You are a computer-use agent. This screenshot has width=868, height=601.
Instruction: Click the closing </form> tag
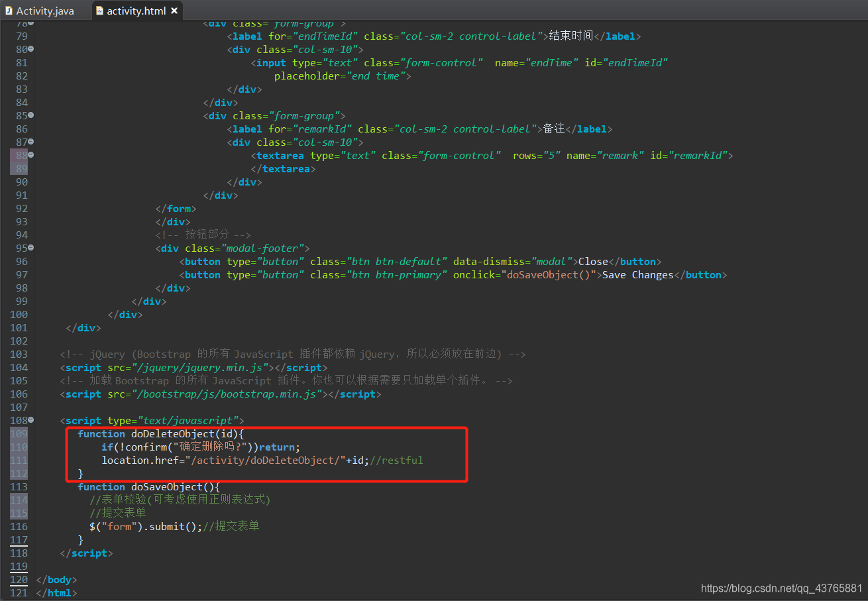pos(176,209)
